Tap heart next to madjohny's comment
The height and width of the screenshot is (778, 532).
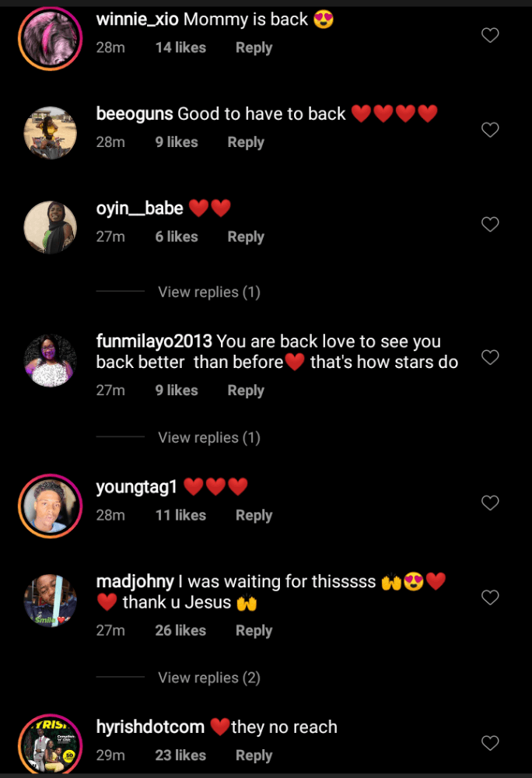pos(490,598)
